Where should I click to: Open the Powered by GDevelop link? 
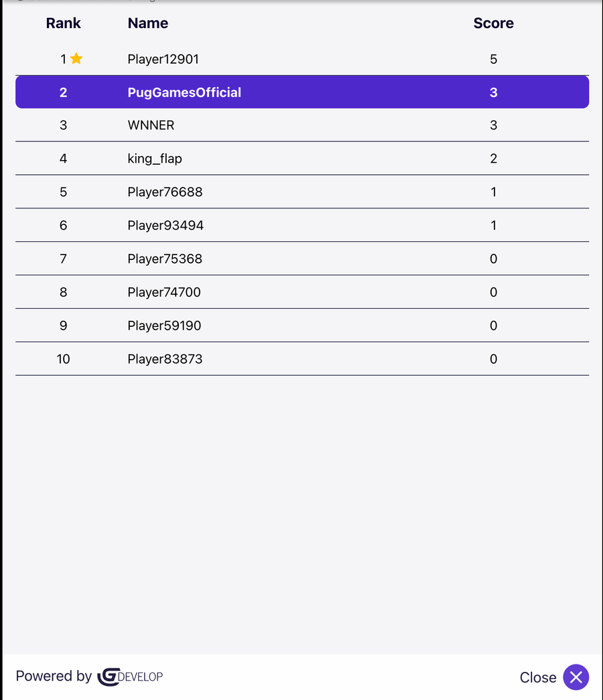coord(54,677)
